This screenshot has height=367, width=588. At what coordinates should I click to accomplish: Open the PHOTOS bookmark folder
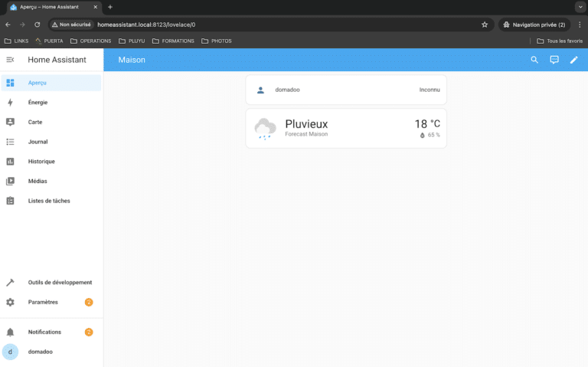[x=217, y=41]
